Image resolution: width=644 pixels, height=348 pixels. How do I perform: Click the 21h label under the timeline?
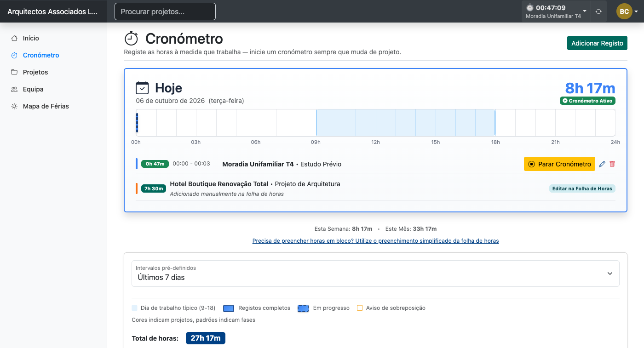pos(556,142)
